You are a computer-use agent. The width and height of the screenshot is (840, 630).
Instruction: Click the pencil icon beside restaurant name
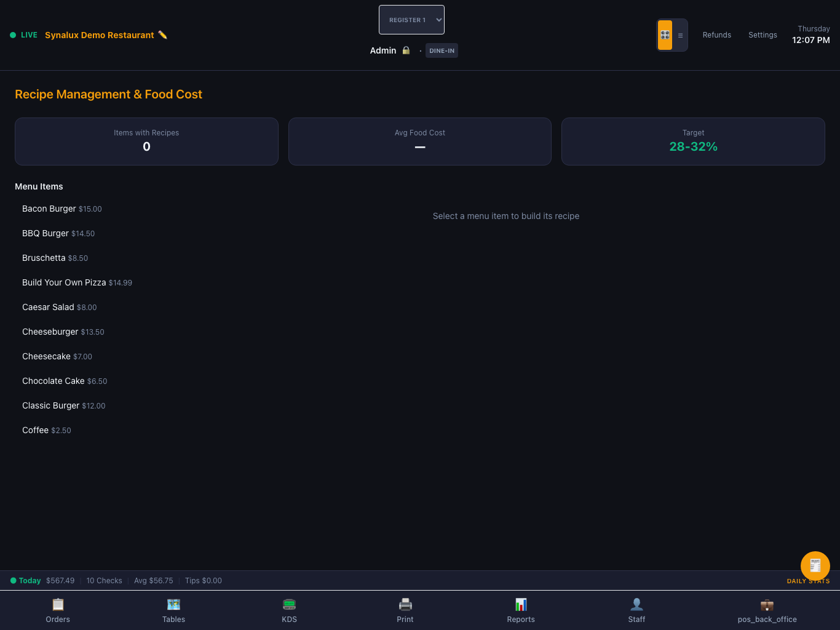click(x=162, y=35)
